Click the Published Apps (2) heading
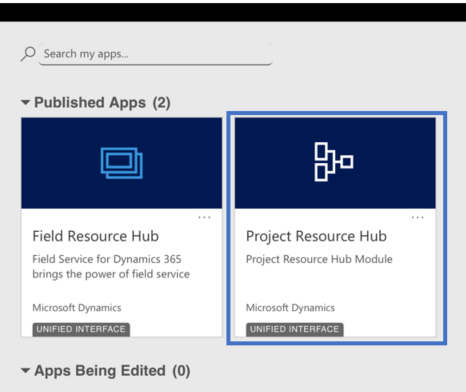Image resolution: width=466 pixels, height=392 pixels. 102,103
